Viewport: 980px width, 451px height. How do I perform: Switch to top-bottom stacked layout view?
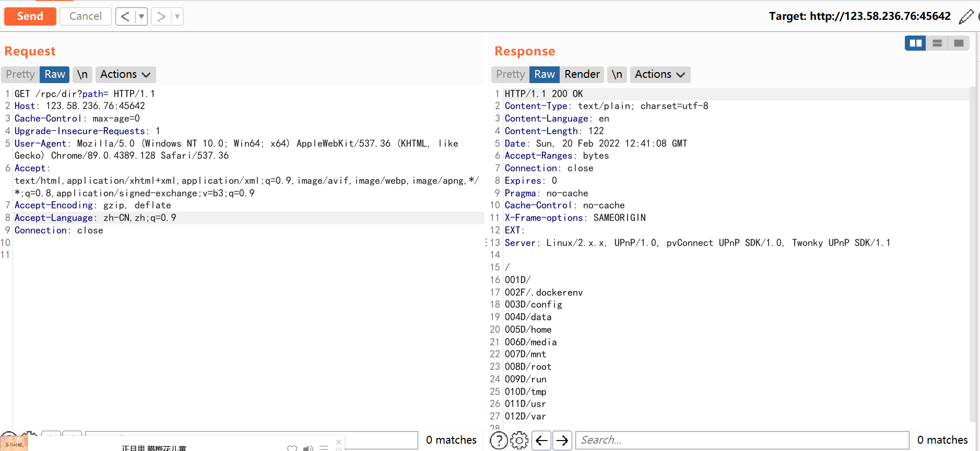(937, 43)
